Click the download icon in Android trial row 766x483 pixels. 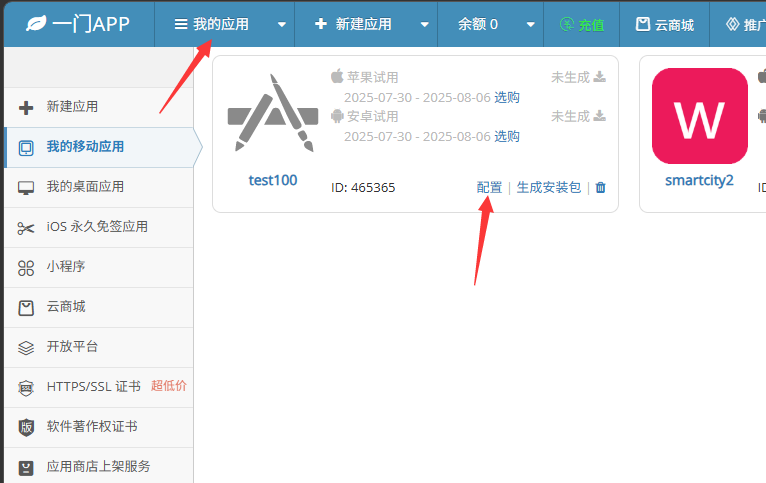tap(599, 116)
